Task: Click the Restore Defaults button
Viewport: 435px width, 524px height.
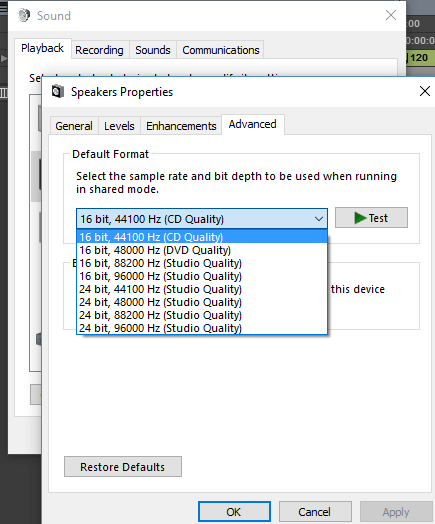Action: click(x=123, y=467)
